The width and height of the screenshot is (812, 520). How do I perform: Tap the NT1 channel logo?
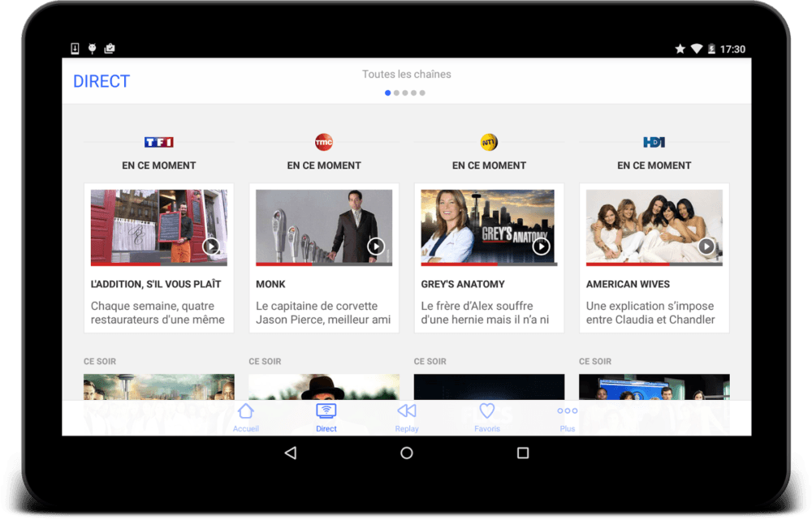pyautogui.click(x=489, y=143)
